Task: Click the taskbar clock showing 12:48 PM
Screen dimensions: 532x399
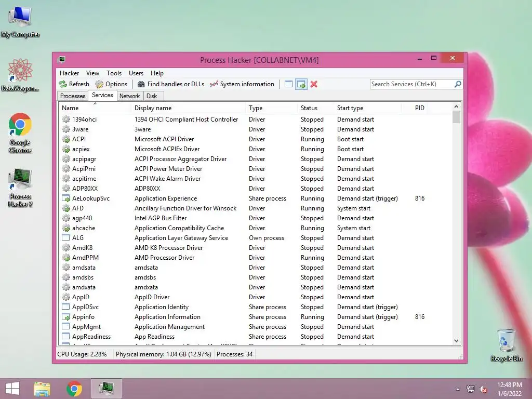Action: coord(509,389)
